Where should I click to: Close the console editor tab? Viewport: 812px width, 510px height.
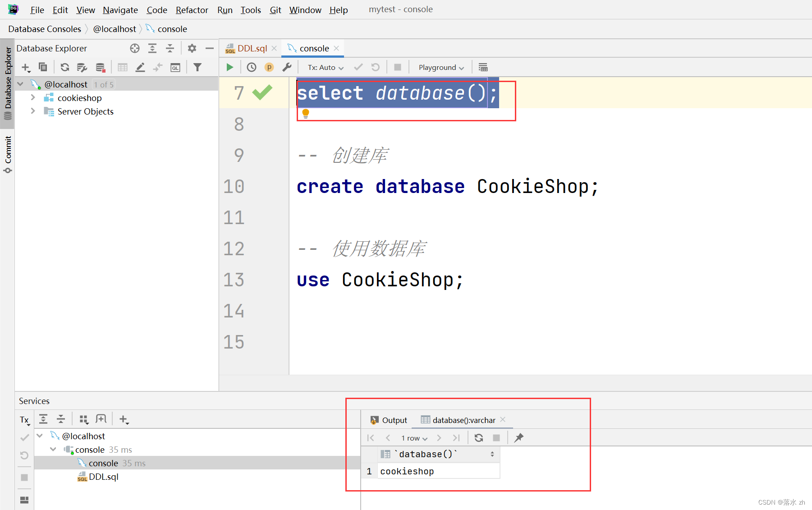click(336, 48)
